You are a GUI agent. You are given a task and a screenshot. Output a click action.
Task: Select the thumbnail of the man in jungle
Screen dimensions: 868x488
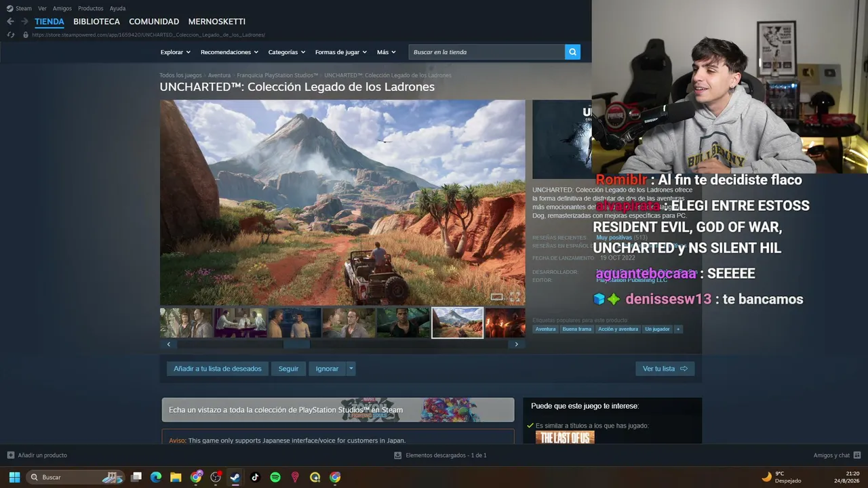coord(403,323)
